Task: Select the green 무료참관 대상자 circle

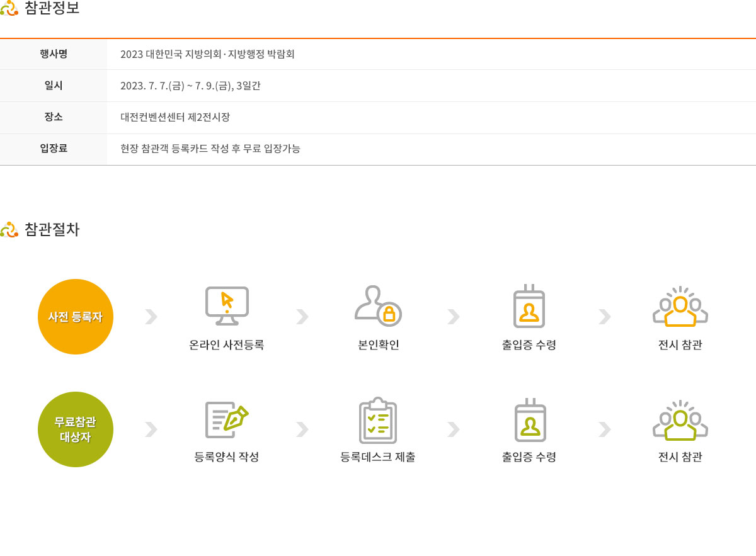Action: [76, 429]
